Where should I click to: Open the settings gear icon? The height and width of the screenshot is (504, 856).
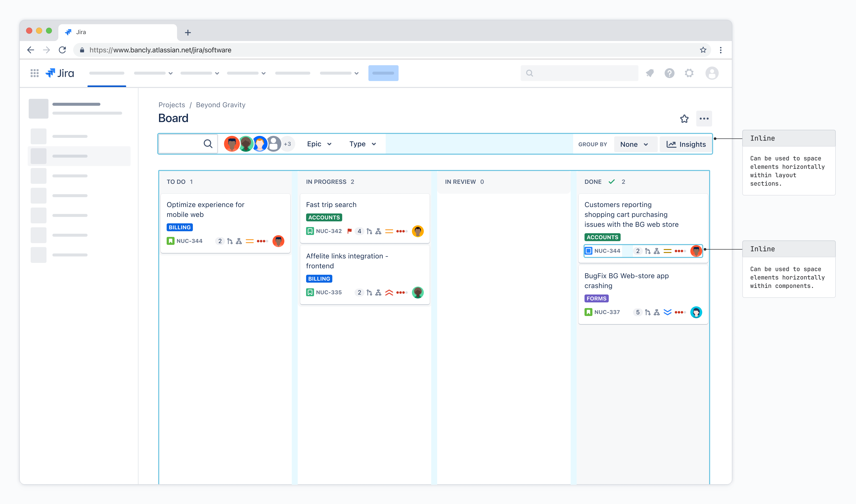click(x=690, y=73)
